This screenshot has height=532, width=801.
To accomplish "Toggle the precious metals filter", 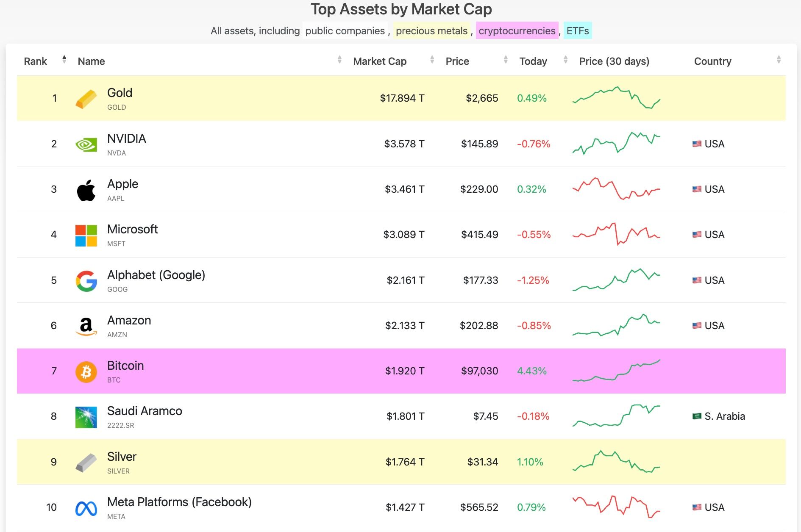I will 431,30.
